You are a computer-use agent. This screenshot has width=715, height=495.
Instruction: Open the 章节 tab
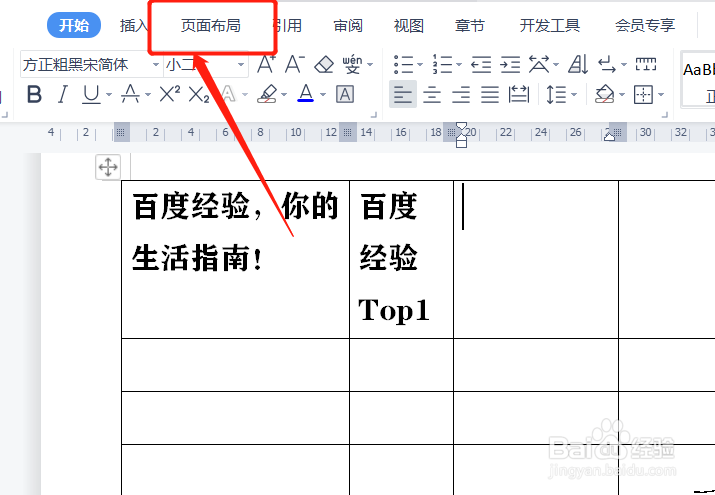[x=470, y=26]
